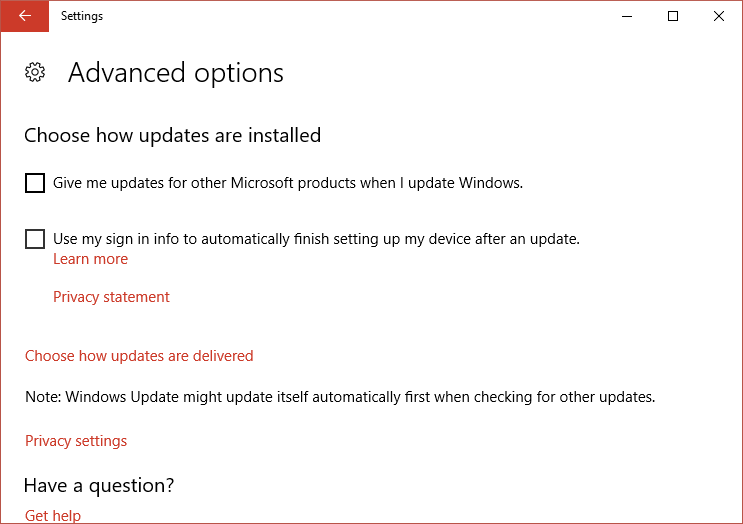Open Choose how updates are delivered
Viewport: 743px width, 524px height.
(x=139, y=356)
